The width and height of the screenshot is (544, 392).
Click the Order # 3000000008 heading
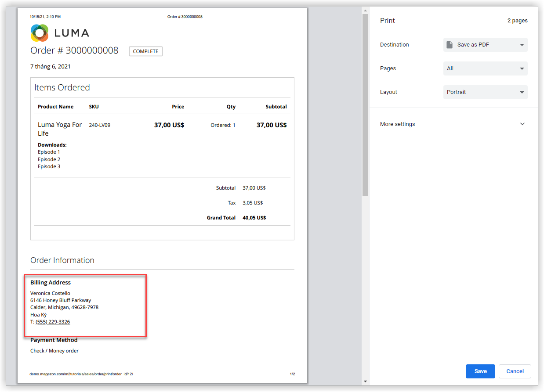click(x=74, y=50)
